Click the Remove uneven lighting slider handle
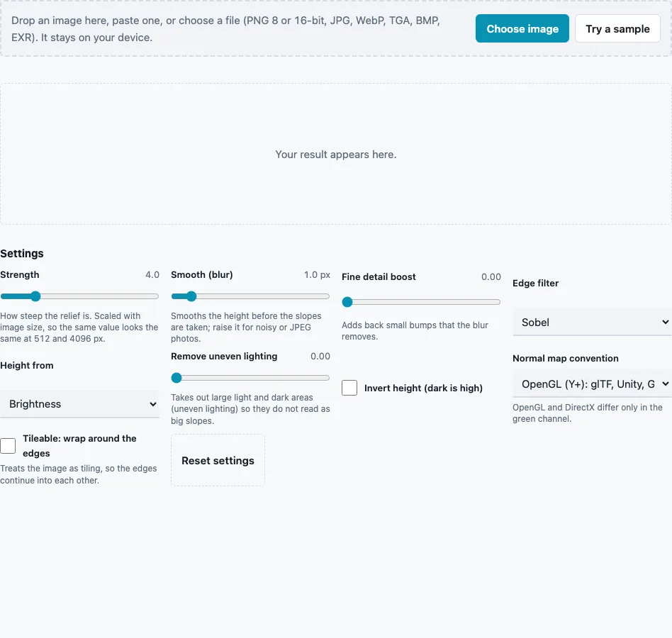The image size is (672, 638). (x=176, y=378)
